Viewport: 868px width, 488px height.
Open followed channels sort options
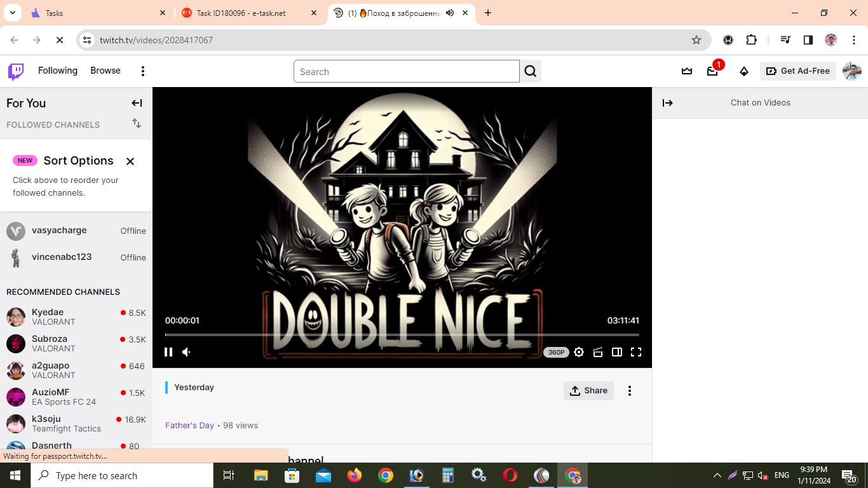point(137,123)
